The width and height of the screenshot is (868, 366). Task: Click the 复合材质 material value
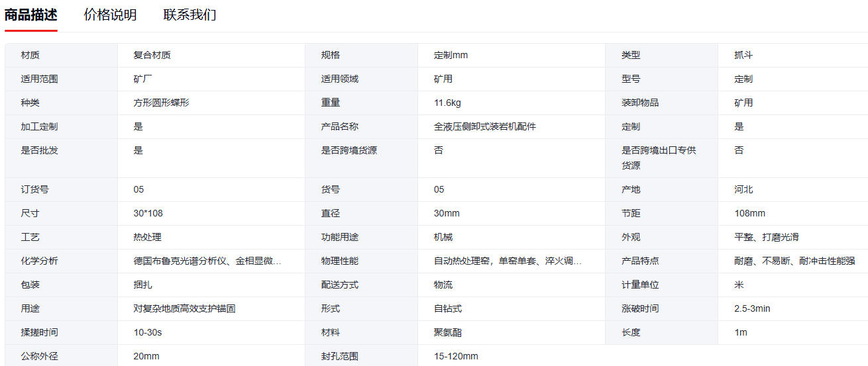click(152, 55)
